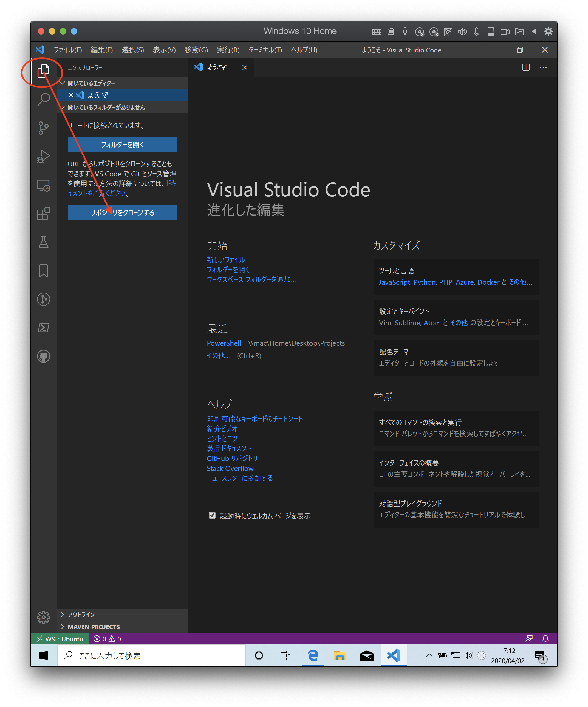The width and height of the screenshot is (588, 707).
Task: Open the 表示(V) menu
Action: (x=164, y=50)
